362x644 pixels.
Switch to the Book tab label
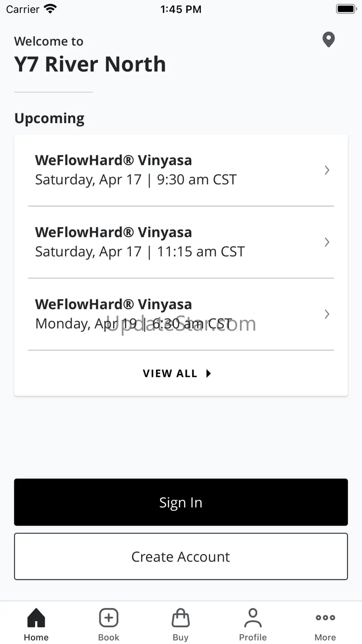tap(109, 637)
